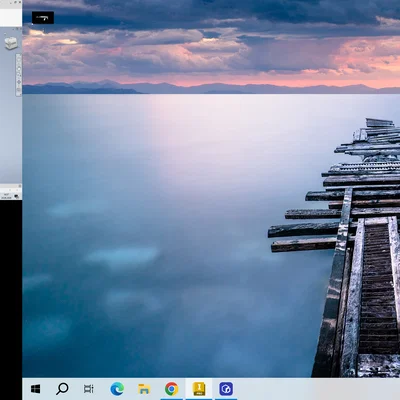Open File Explorer from the taskbar
The height and width of the screenshot is (400, 400).
point(144,389)
